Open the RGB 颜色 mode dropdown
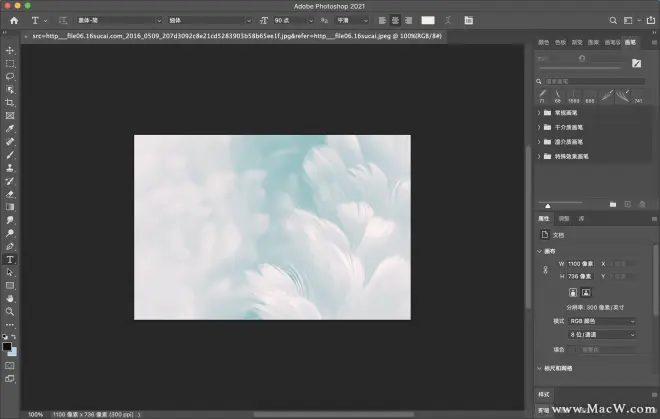660x419 pixels. pos(601,321)
